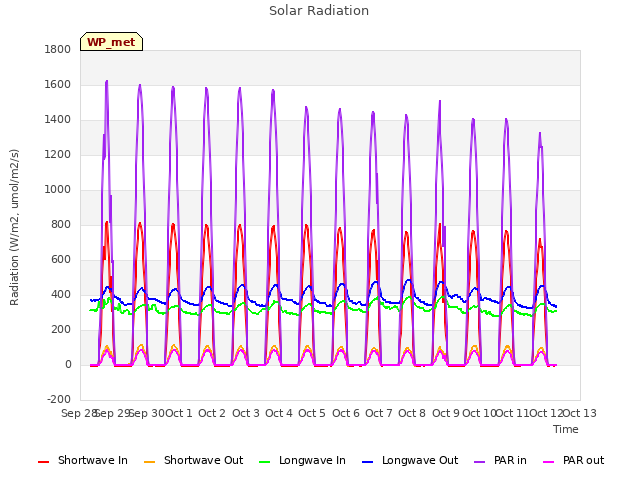Image resolution: width=640 pixels, height=480 pixels.
Task: Click the purple PAR in legend swatch
Action: point(480,462)
